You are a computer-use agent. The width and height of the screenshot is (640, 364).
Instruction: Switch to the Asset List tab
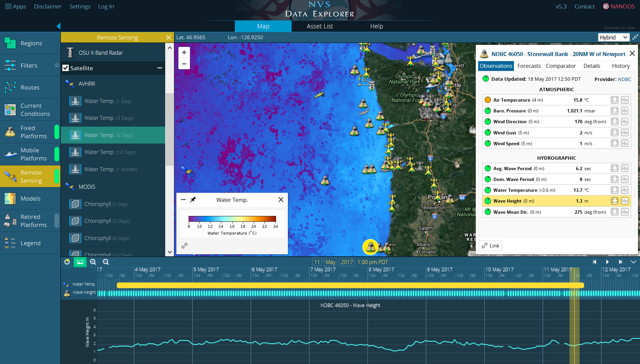[320, 26]
